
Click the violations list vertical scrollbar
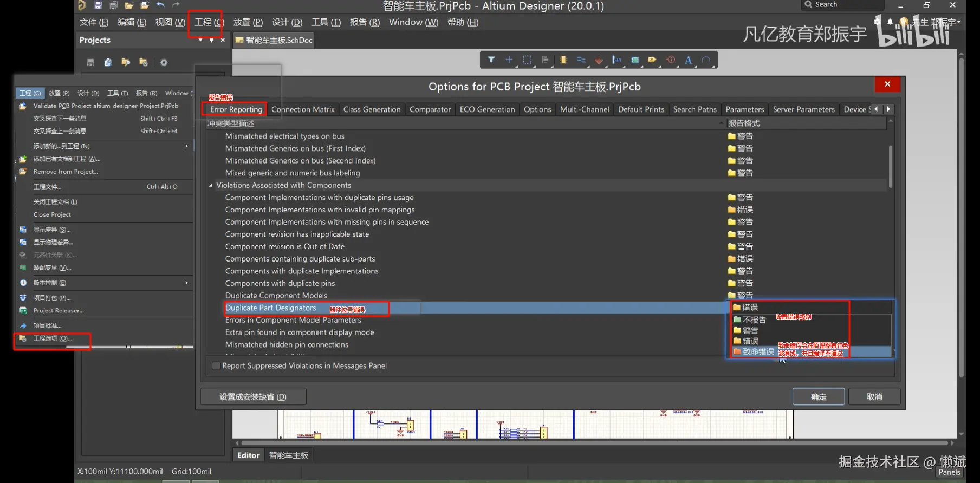tap(891, 166)
